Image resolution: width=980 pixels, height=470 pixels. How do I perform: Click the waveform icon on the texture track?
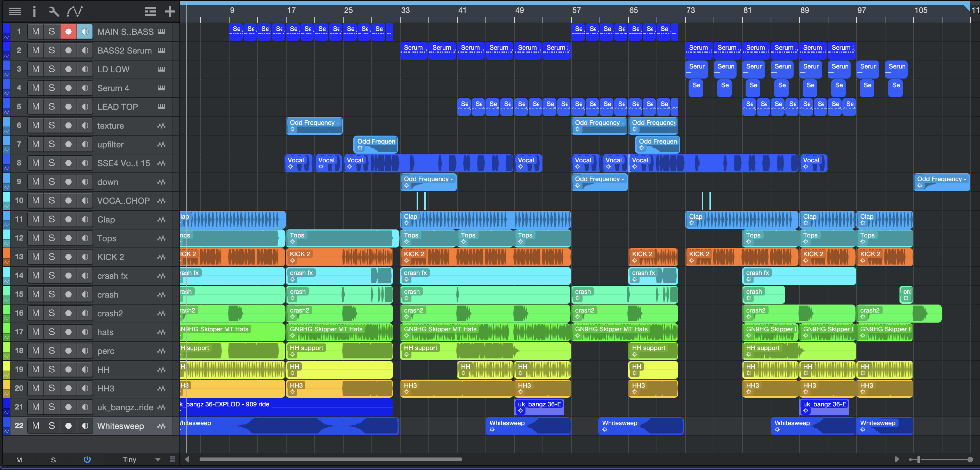click(x=161, y=125)
